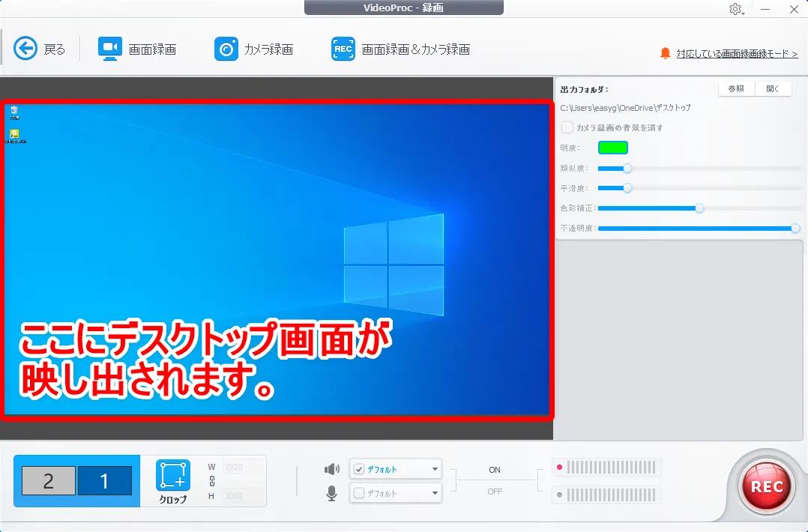This screenshot has width=808, height=532.
Task: Click the blue REC combined mode icon
Action: 343,49
